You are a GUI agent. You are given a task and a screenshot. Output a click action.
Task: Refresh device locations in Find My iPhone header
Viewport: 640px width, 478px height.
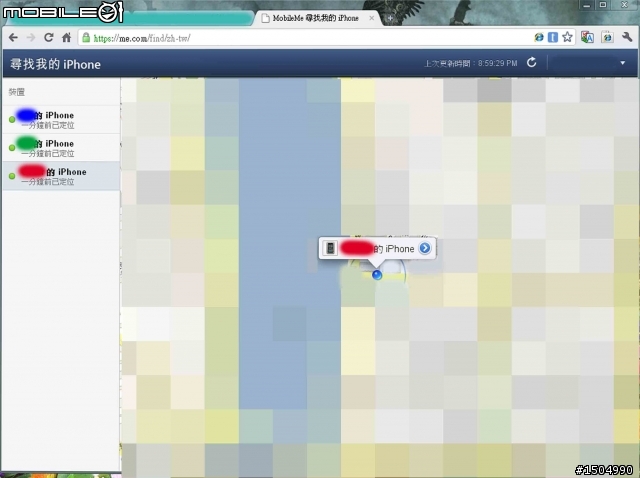[531, 62]
